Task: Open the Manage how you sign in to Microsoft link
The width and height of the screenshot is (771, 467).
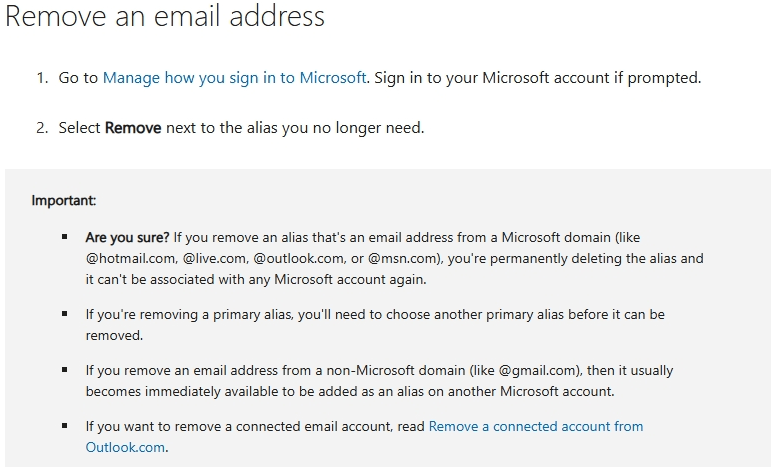Action: pyautogui.click(x=234, y=77)
